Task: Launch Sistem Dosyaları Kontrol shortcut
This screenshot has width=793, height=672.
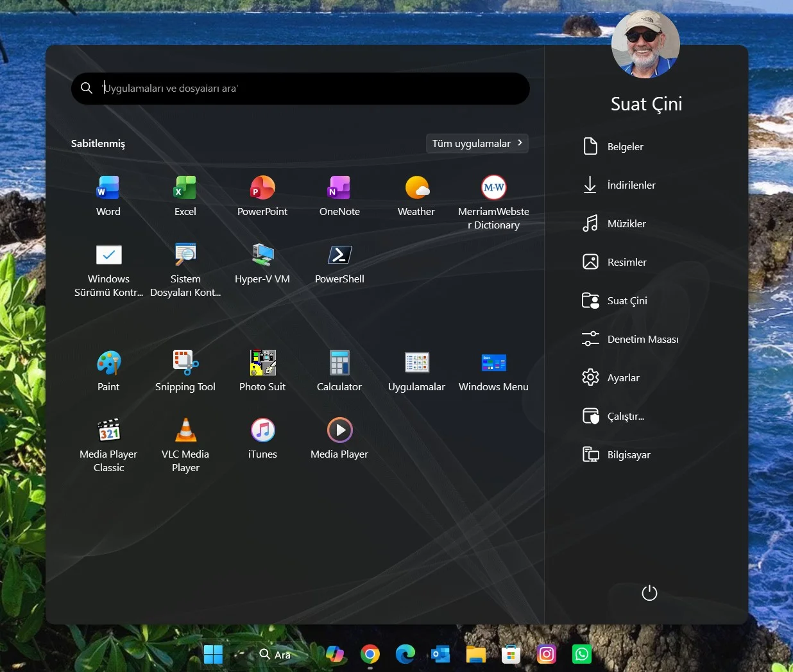Action: point(185,270)
